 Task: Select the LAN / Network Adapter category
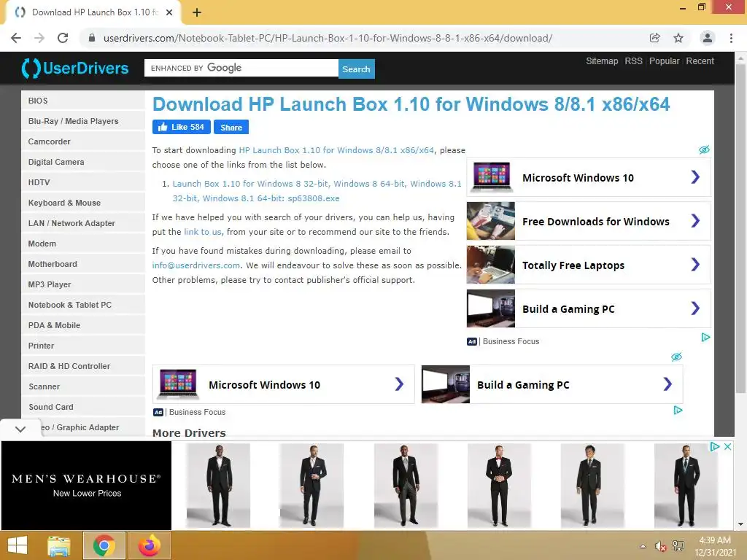(83, 223)
